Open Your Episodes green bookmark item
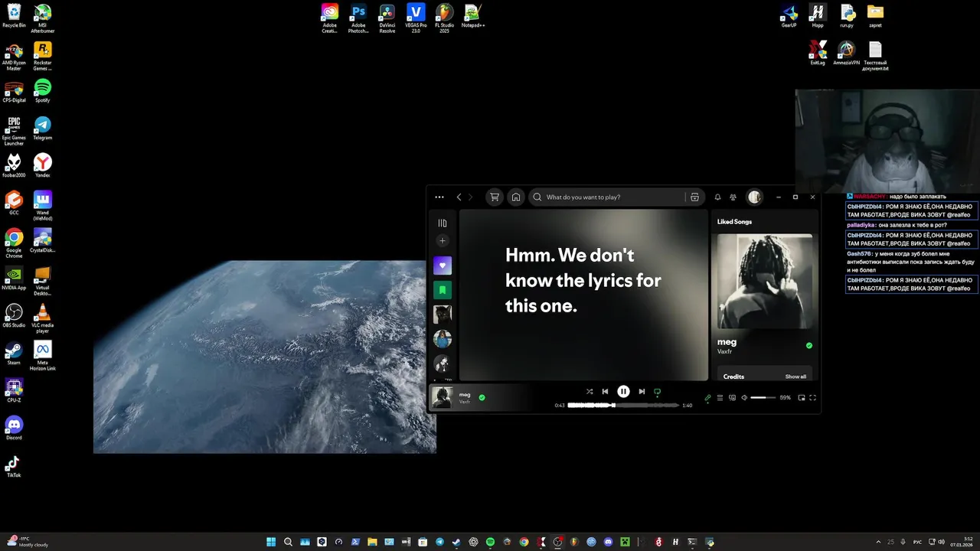Screen dimensions: 980x551 point(443,290)
